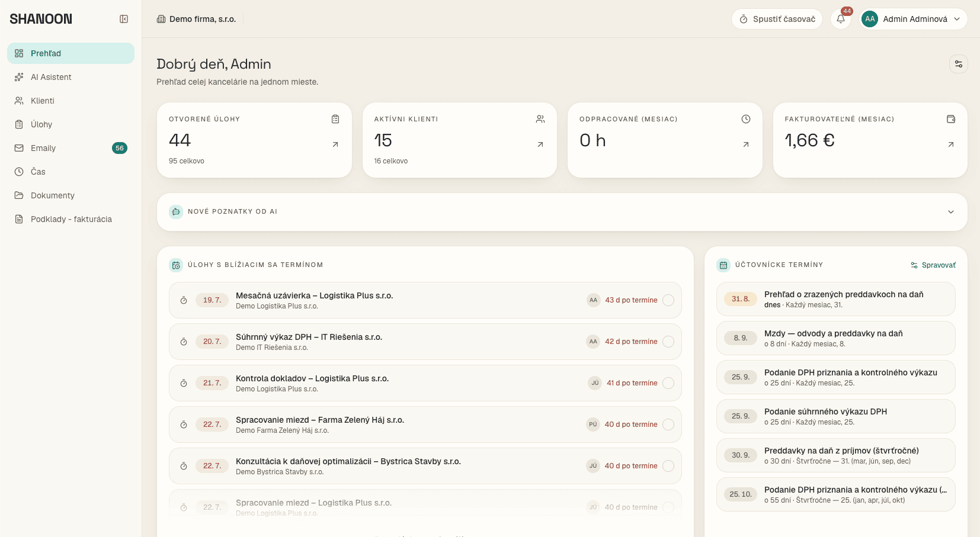
Task: Open Preddavky na daň z príjmov (štvrťročné)
Action: 835,455
